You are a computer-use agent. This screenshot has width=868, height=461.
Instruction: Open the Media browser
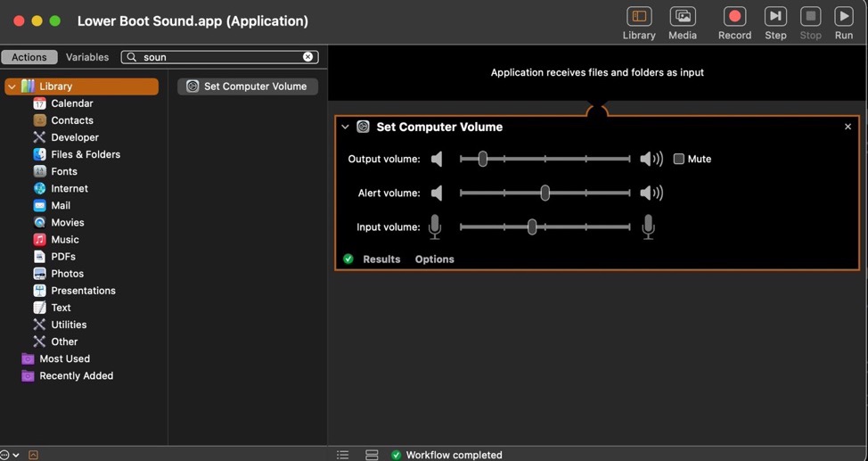point(683,17)
